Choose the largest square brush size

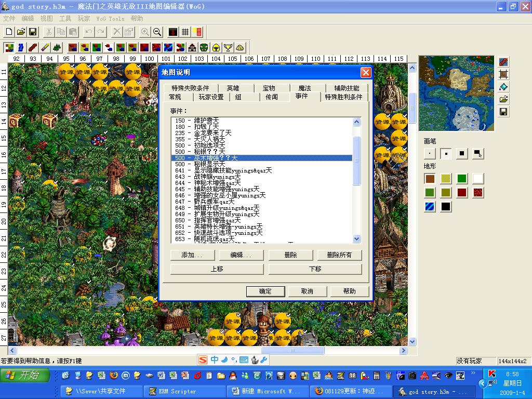(462, 153)
